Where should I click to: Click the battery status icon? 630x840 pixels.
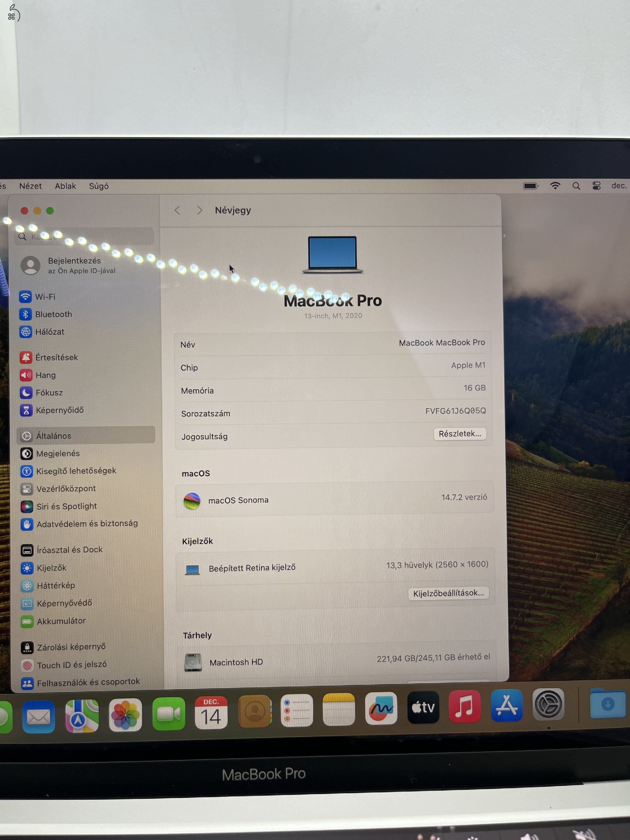531,186
